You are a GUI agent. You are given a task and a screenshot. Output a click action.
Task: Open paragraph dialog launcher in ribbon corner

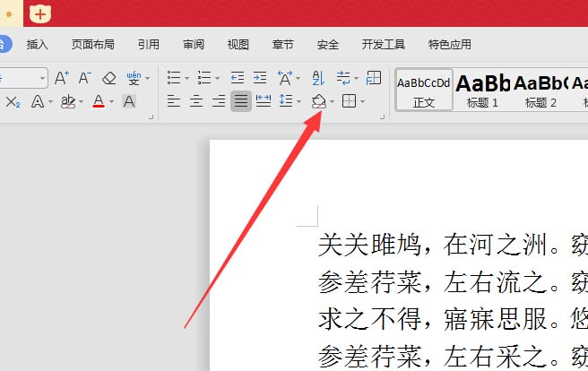point(382,116)
